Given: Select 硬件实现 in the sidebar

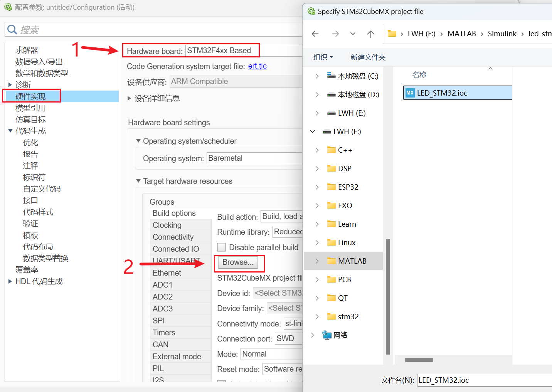Looking at the screenshot, I should point(30,96).
